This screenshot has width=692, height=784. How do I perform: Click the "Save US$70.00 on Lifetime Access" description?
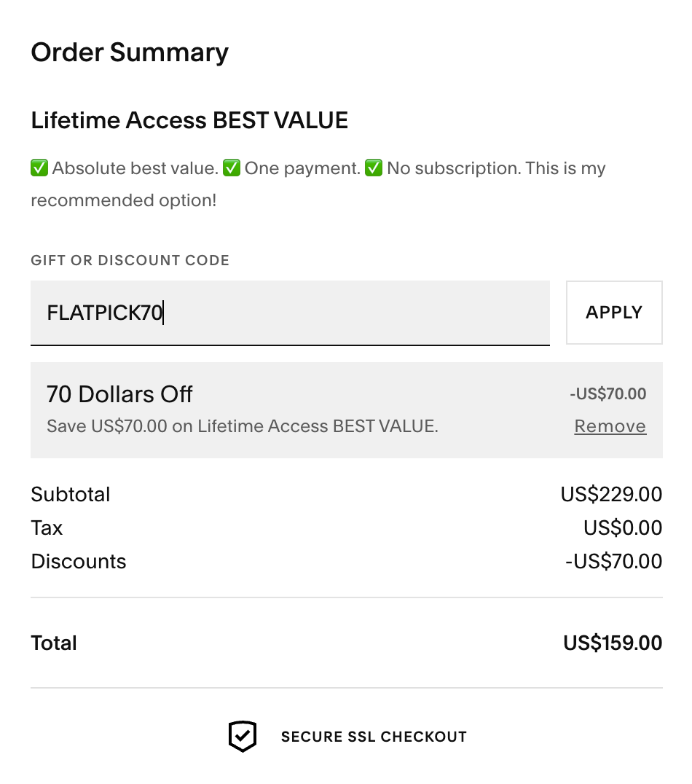(242, 426)
